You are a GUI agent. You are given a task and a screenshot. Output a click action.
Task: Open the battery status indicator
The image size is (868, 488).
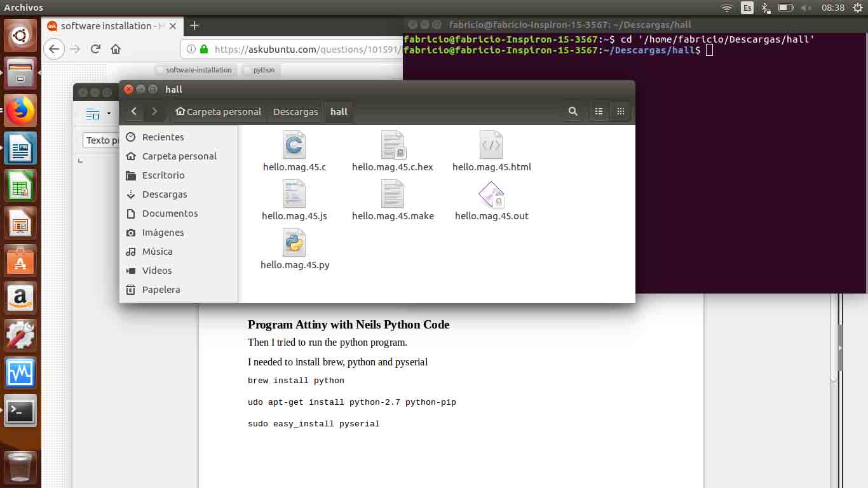pyautogui.click(x=786, y=8)
